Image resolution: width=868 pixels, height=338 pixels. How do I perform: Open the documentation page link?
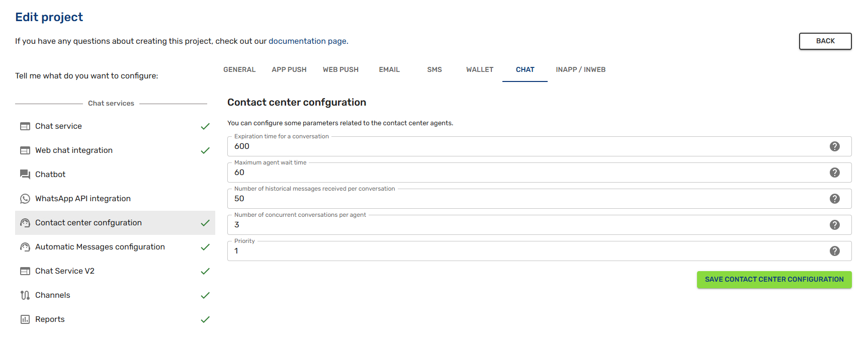point(307,41)
